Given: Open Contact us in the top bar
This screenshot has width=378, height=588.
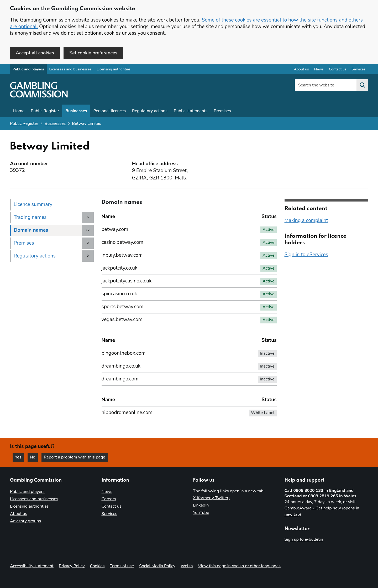Looking at the screenshot, I should pyautogui.click(x=338, y=69).
